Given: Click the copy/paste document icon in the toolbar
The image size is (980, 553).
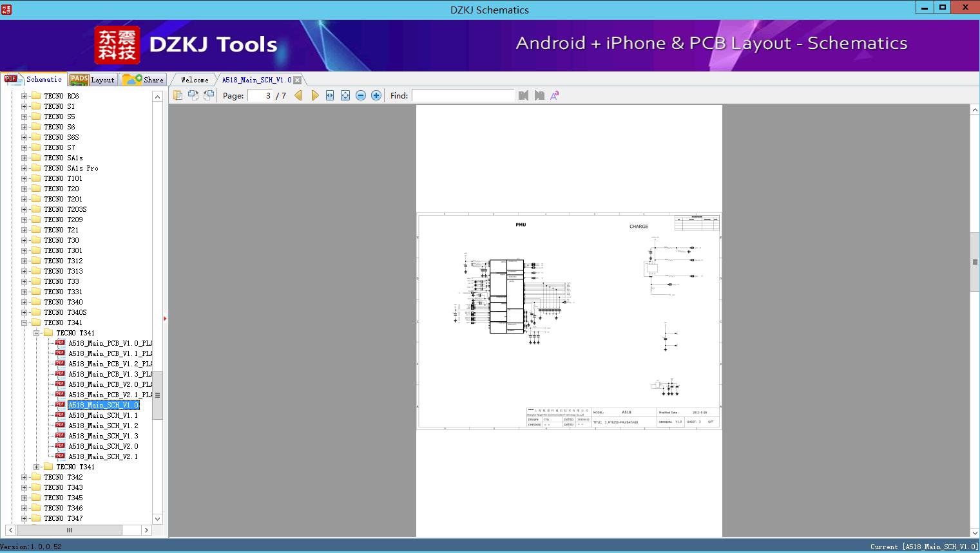Looking at the screenshot, I should (178, 95).
